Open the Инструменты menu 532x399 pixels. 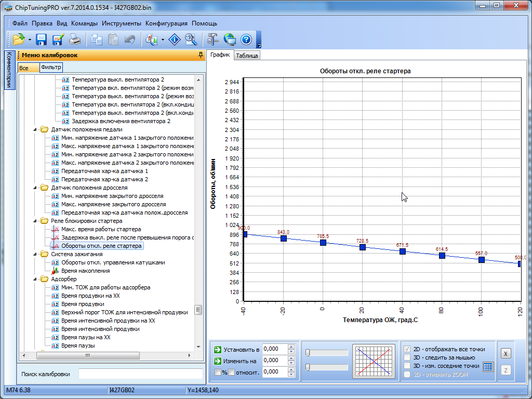pos(121,23)
